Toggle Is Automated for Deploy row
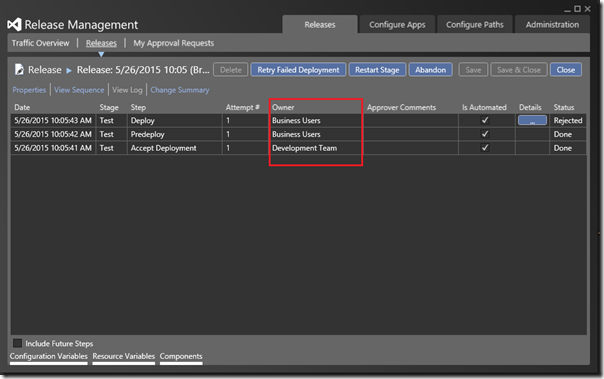This screenshot has height=379, width=604. coord(485,120)
